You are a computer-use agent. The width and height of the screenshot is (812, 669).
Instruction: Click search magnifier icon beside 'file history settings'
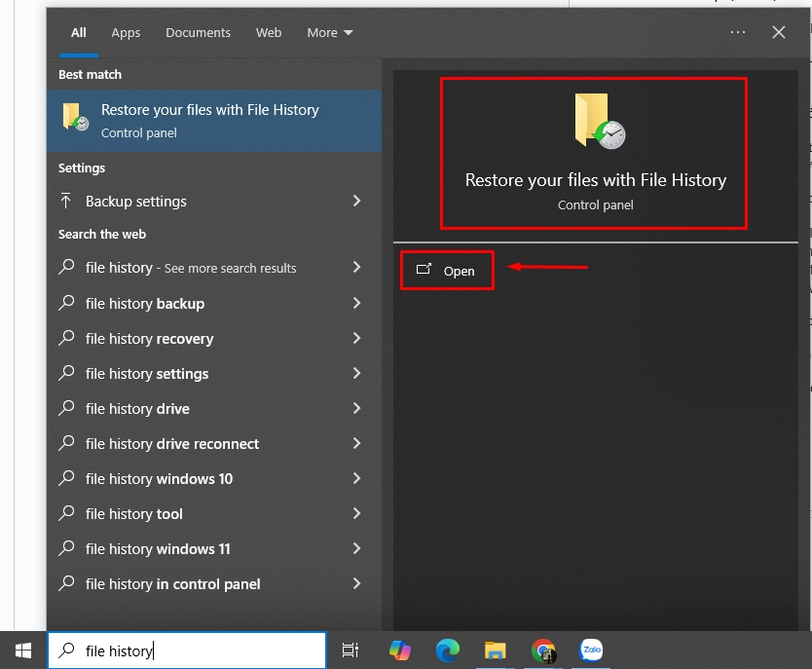point(66,373)
